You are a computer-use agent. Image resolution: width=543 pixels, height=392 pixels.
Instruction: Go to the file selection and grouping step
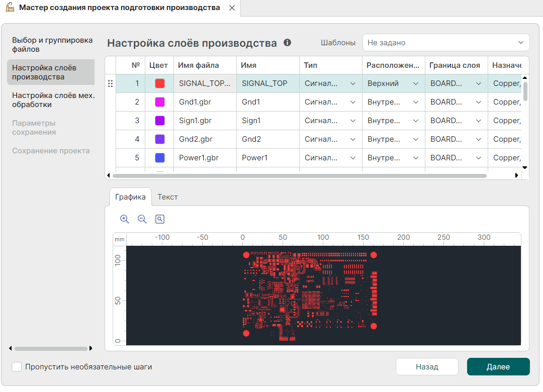point(52,45)
